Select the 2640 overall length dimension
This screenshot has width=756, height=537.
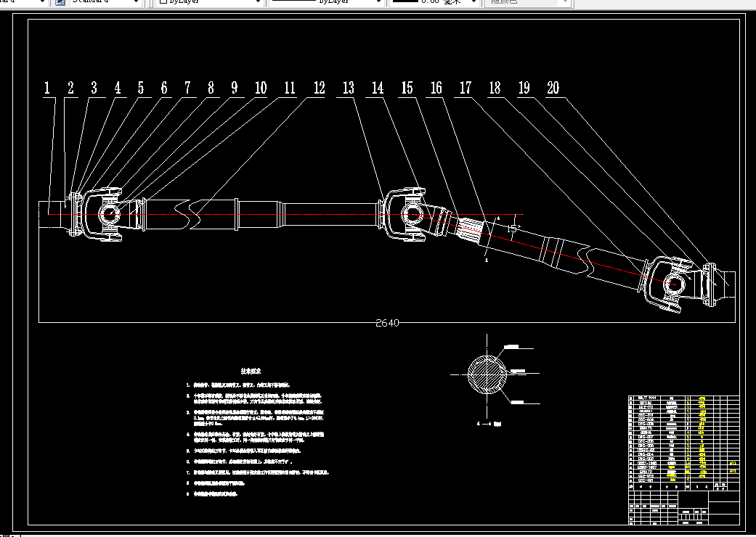pyautogui.click(x=387, y=323)
